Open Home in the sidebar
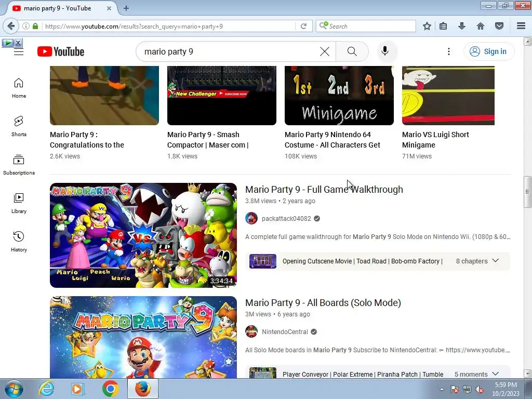This screenshot has height=399, width=532. pyautogui.click(x=19, y=88)
